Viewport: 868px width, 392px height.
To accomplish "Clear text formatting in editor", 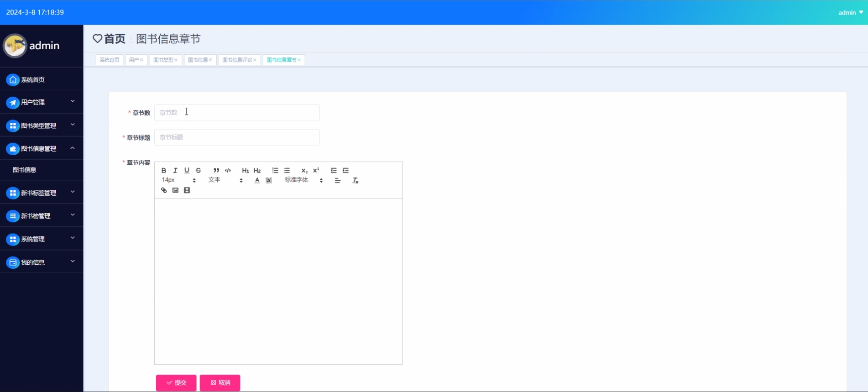I will 356,180.
